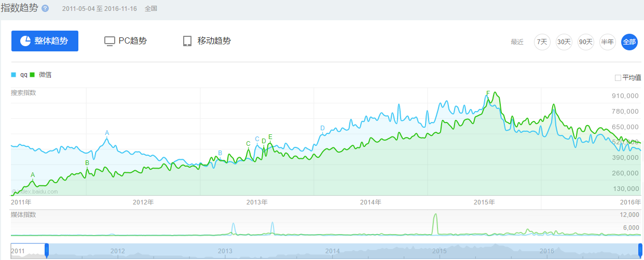This screenshot has height=260, width=644.
Task: Click the large green media index spike
Action: tap(435, 218)
